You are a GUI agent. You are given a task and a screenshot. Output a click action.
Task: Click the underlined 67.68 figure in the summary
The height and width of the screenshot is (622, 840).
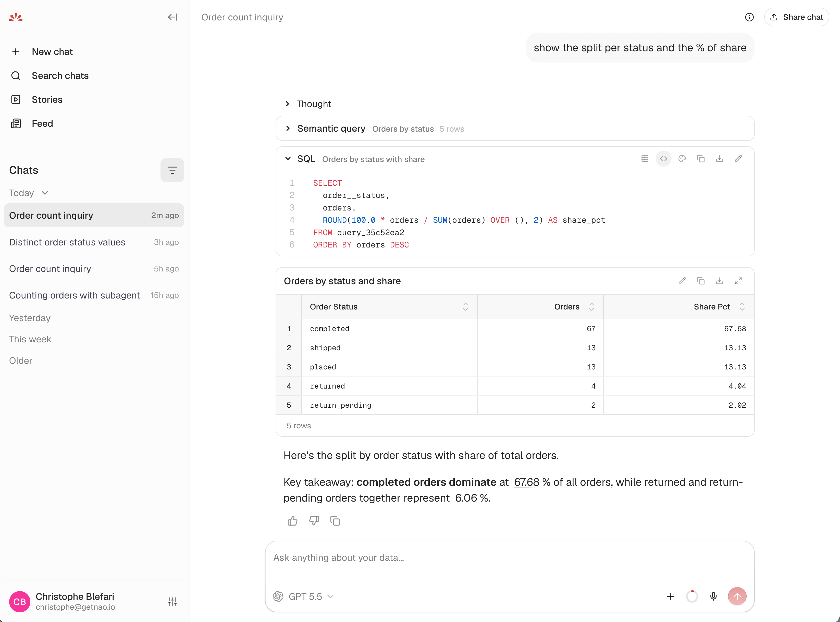[x=526, y=482]
